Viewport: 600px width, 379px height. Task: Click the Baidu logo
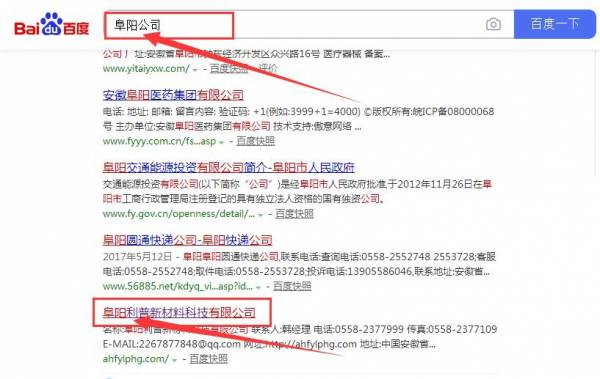[x=52, y=25]
